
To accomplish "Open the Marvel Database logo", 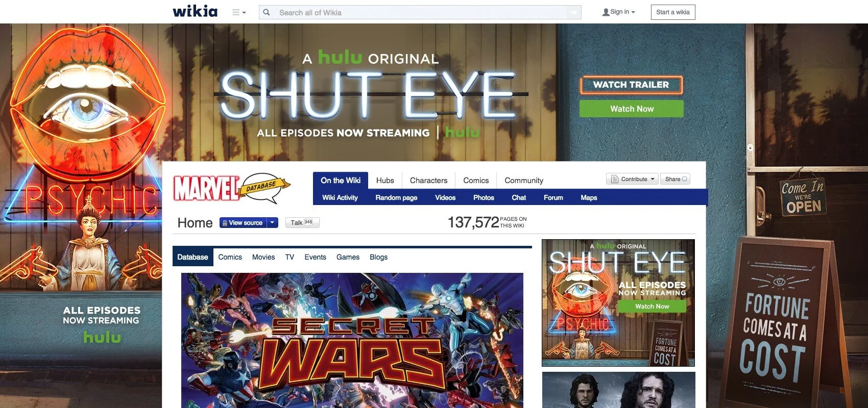I will pyautogui.click(x=232, y=188).
